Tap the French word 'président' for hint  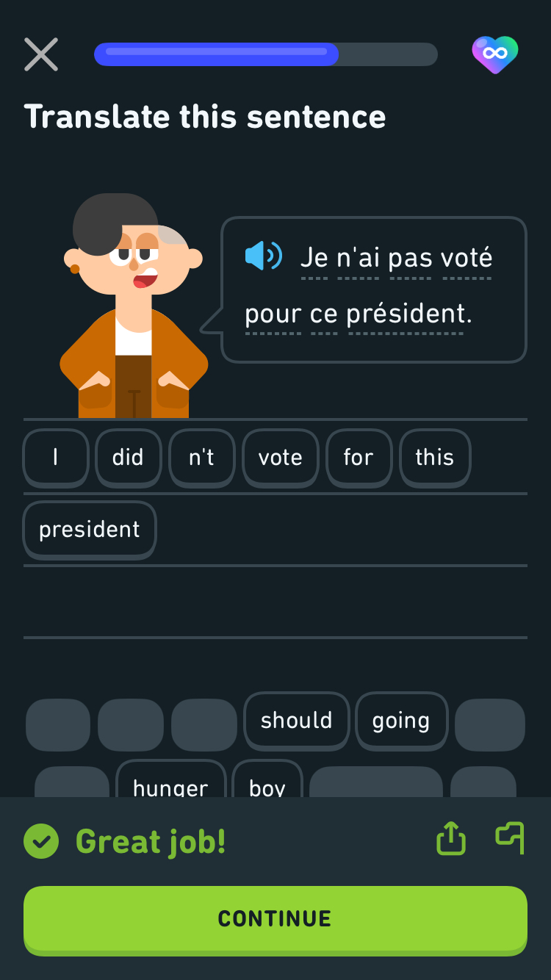pos(406,314)
